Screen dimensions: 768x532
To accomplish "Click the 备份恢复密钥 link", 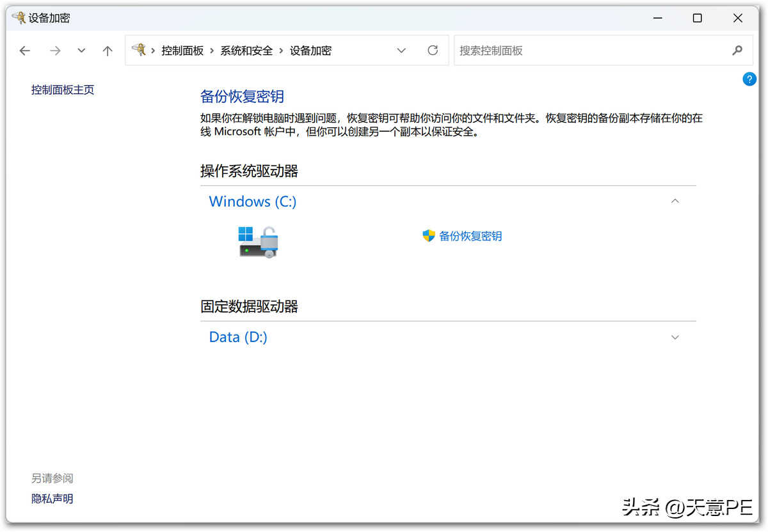I will [x=470, y=236].
